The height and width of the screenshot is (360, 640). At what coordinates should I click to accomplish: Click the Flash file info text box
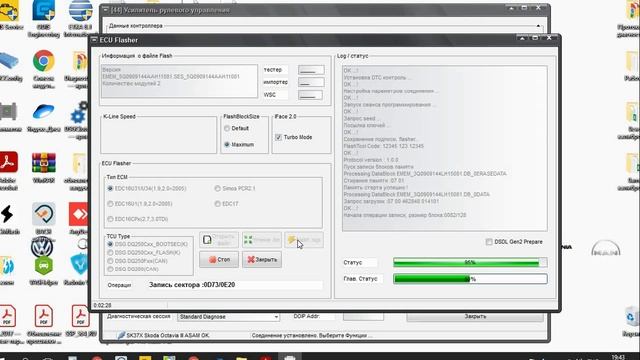coord(179,81)
